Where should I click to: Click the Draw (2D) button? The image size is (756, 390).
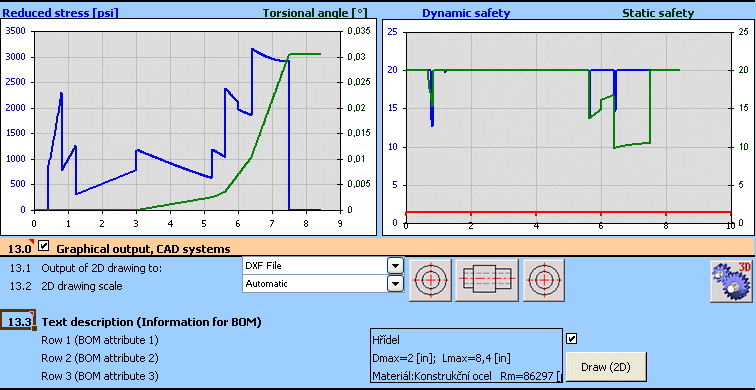(606, 367)
